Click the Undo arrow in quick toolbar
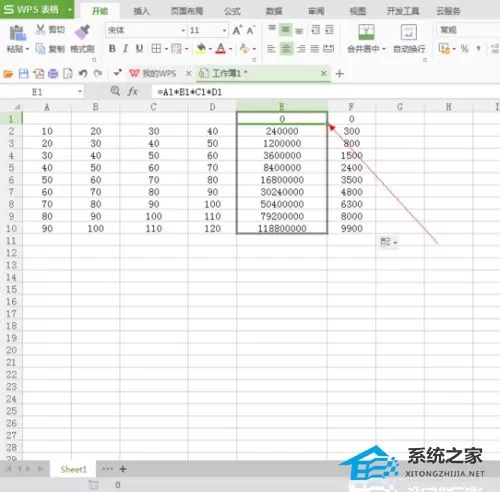The width and height of the screenshot is (500, 492). pos(83,73)
